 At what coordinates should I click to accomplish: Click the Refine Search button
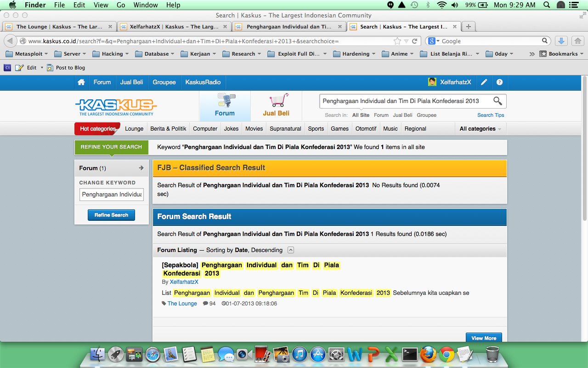tap(111, 215)
